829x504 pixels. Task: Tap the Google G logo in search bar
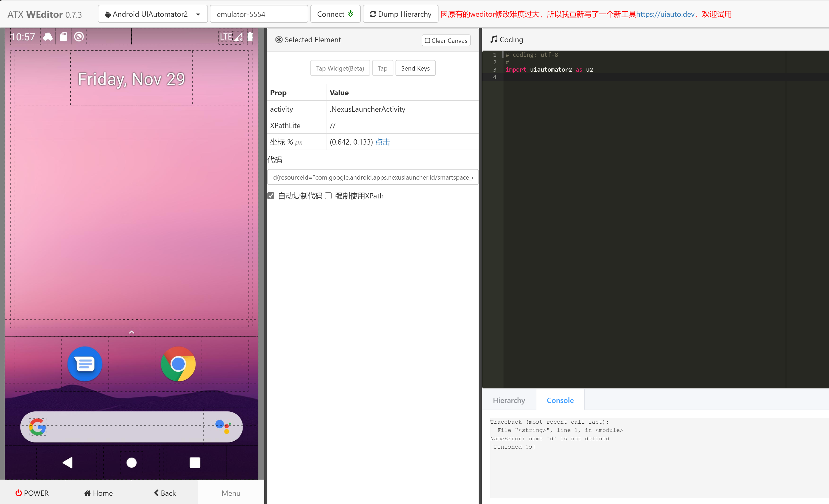[x=37, y=427]
